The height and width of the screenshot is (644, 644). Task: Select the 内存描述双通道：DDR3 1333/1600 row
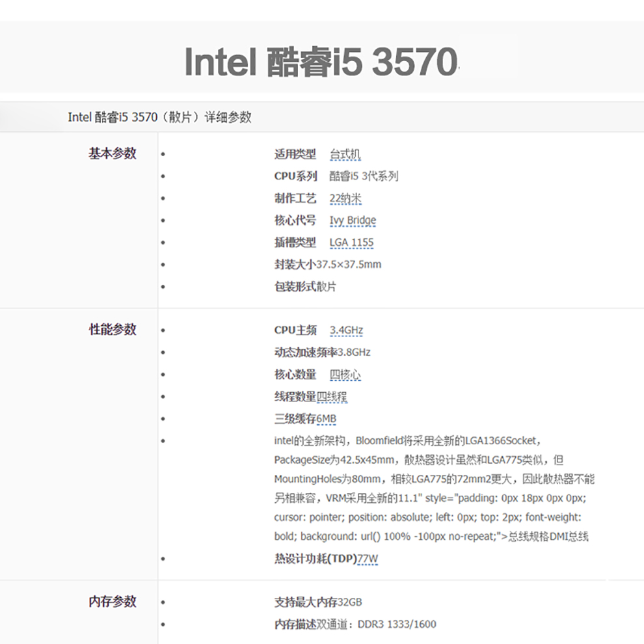(x=355, y=624)
